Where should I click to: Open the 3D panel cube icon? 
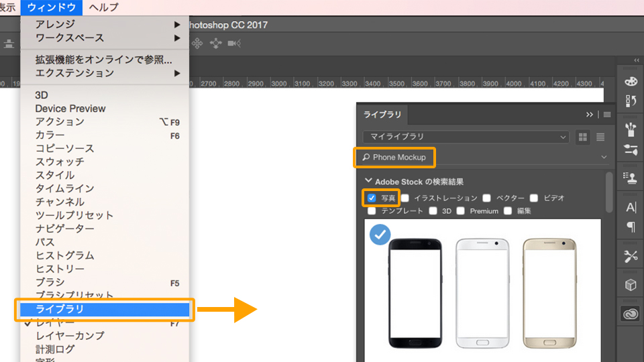(631, 285)
